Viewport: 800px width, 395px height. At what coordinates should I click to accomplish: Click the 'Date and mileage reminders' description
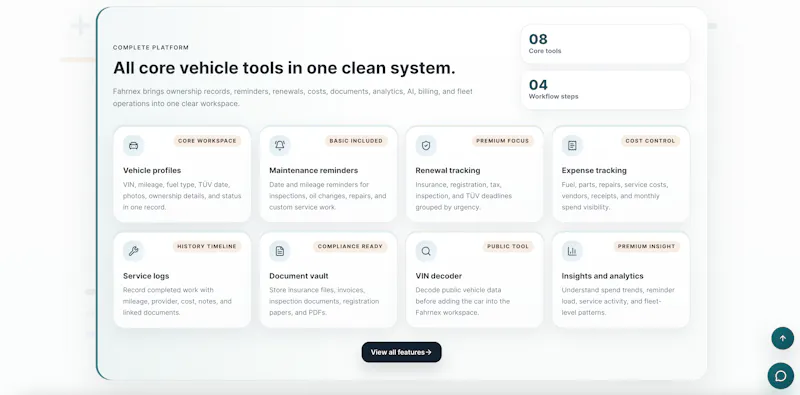(328, 196)
